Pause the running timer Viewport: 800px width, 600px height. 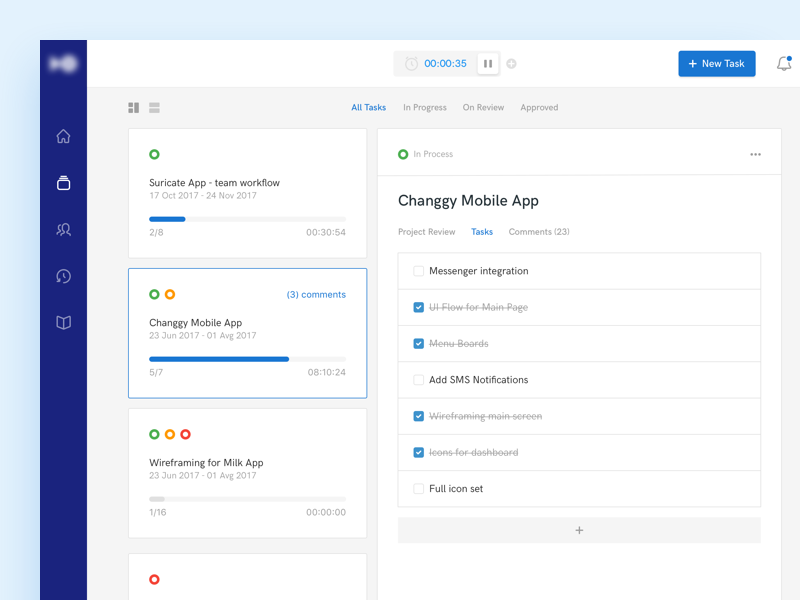[488, 64]
